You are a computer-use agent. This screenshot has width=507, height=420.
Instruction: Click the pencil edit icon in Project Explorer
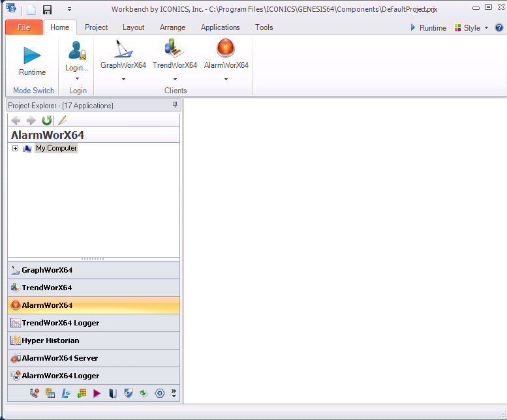click(x=63, y=120)
